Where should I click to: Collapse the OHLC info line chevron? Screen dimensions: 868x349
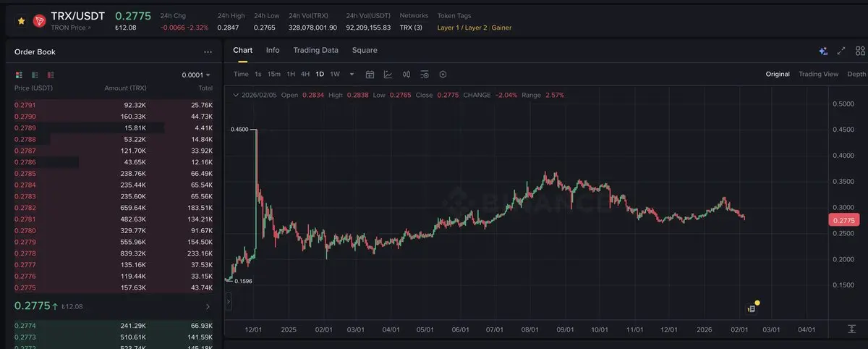point(234,95)
